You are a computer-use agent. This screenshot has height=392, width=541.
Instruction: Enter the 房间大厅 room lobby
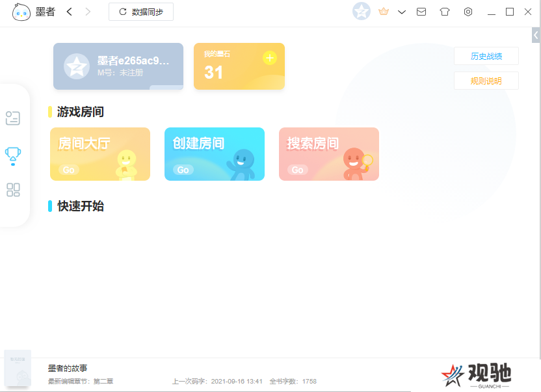(x=100, y=154)
